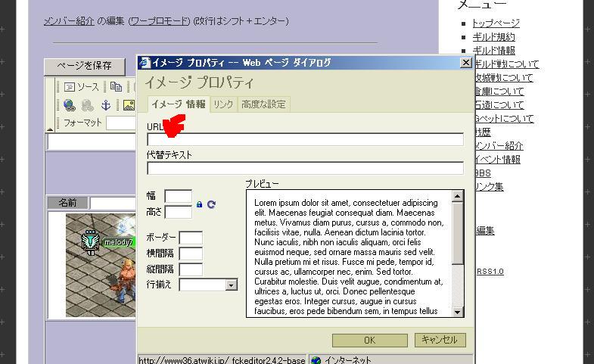Switch to the 高度な設定 tab
The height and width of the screenshot is (364, 594).
263,104
